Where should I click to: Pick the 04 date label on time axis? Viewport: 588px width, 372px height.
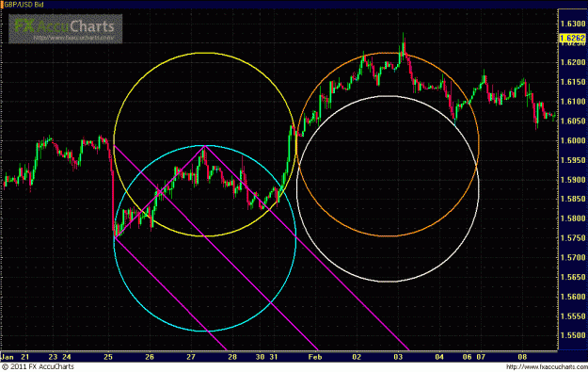439,357
